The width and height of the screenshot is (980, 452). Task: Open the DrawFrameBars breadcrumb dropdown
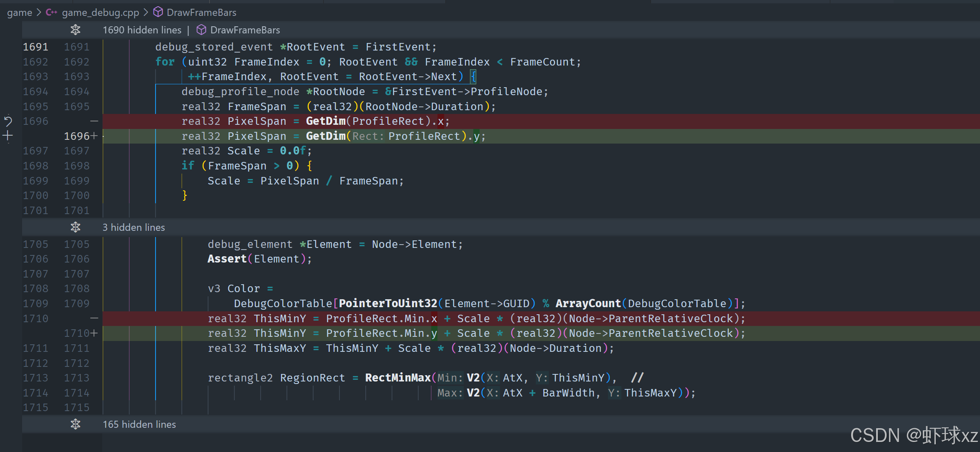coord(201,13)
